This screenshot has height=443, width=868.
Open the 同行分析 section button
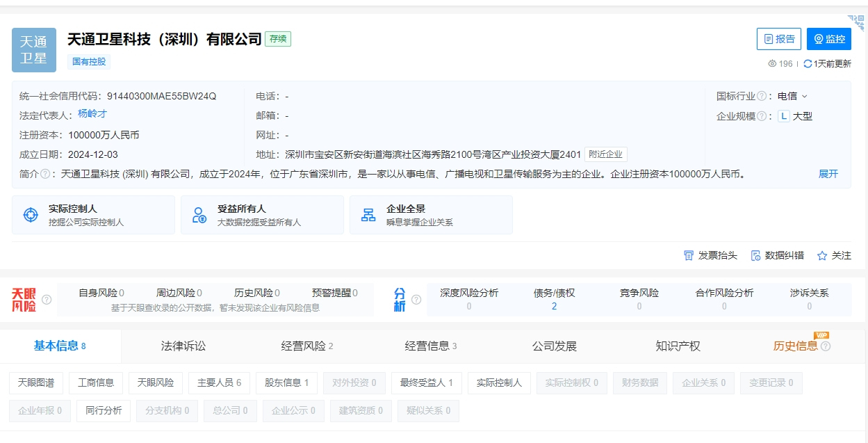103,411
